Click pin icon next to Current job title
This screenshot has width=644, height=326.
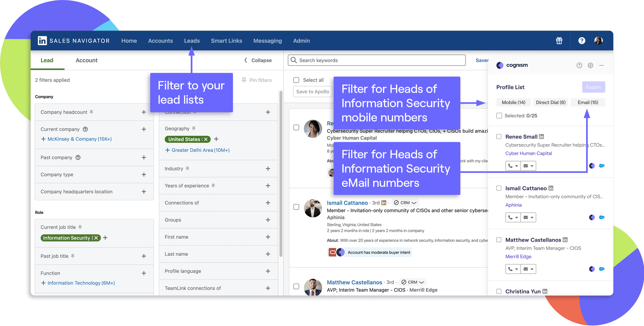point(80,227)
